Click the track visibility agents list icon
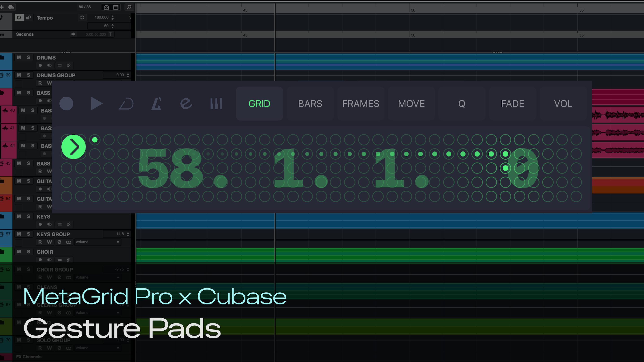 click(116, 7)
